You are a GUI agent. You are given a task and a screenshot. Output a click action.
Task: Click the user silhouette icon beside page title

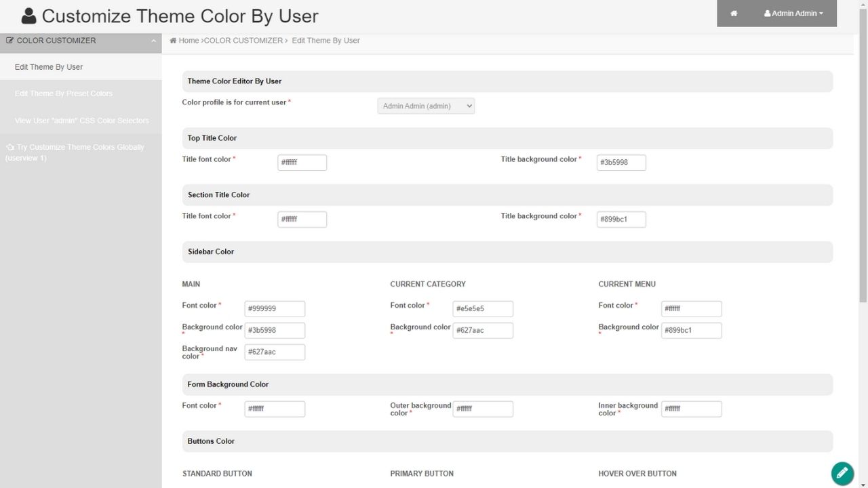[x=28, y=16]
